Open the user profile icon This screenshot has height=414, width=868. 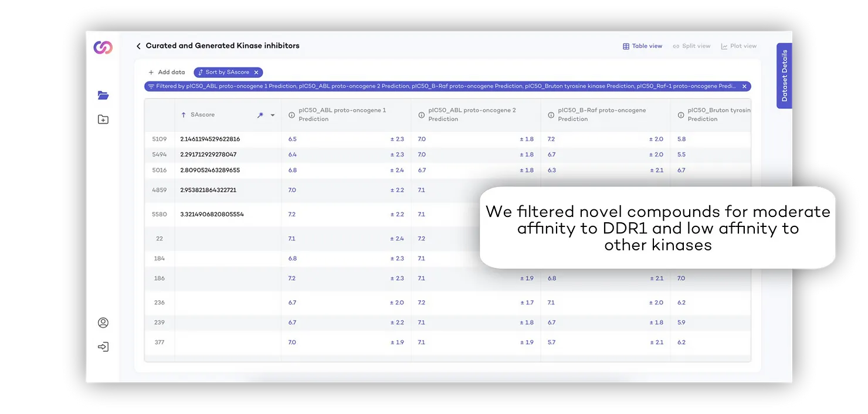(x=103, y=323)
